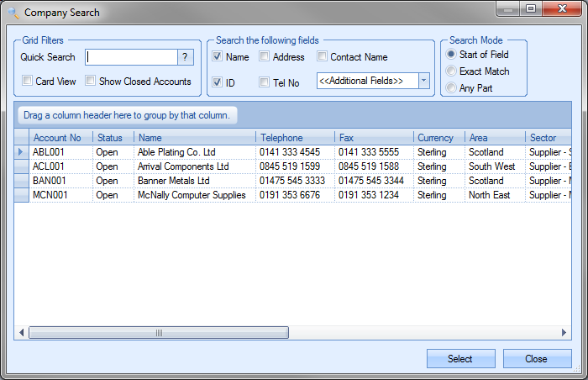The image size is (588, 380).
Task: Choose the Any Part search mode
Action: click(451, 87)
